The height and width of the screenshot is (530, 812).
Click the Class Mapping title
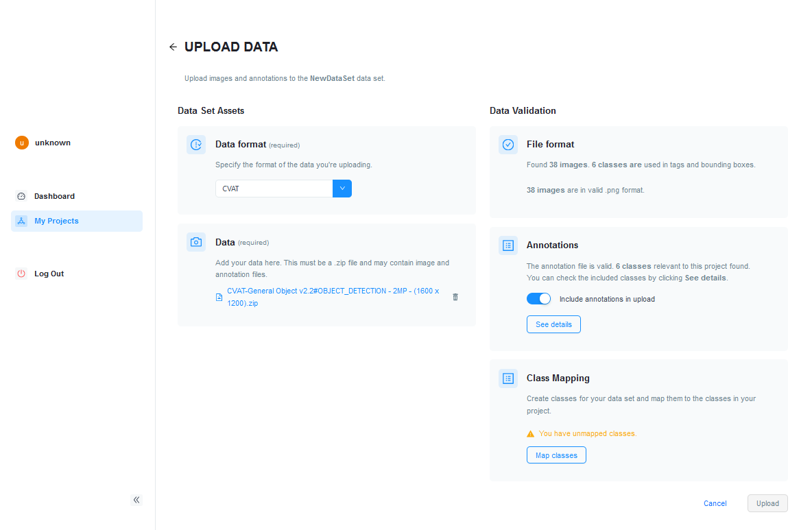[x=558, y=378]
